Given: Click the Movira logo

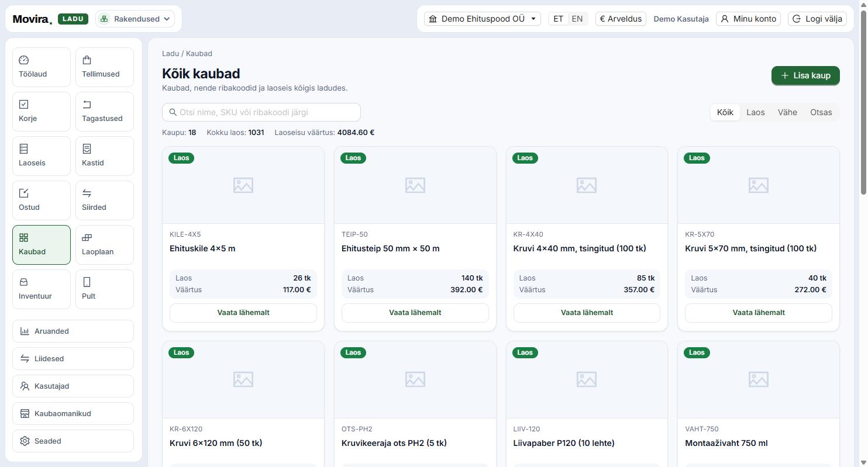Looking at the screenshot, I should (32, 19).
